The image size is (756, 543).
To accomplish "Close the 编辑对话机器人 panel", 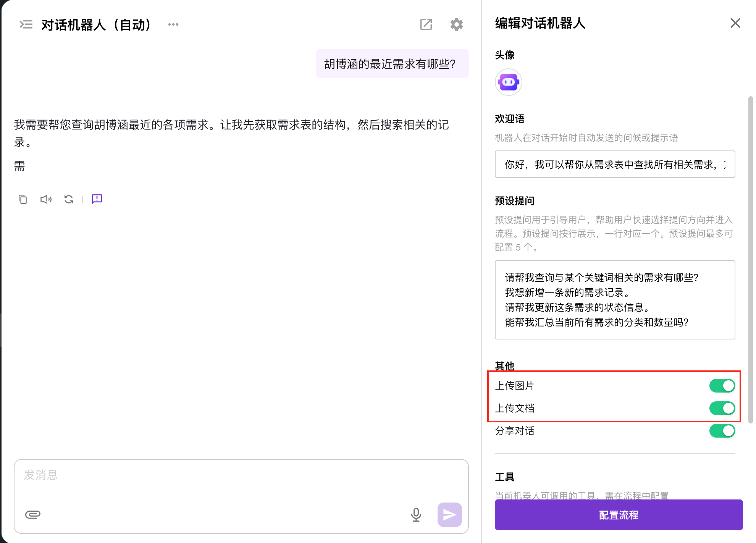I will [x=735, y=23].
